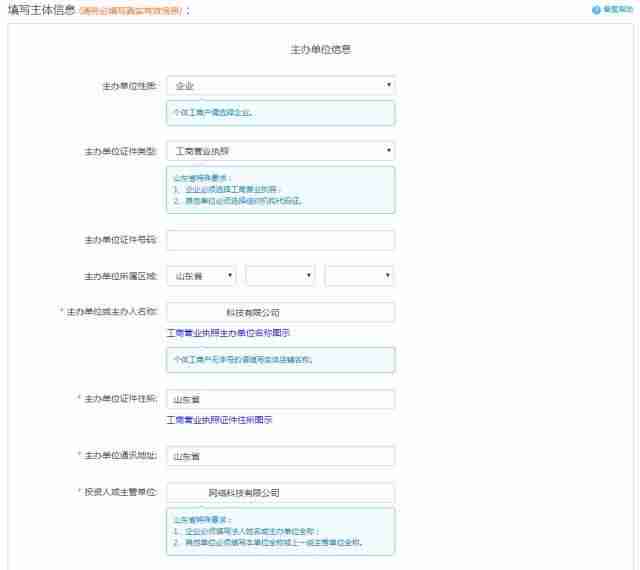Click the hint about 个体工商户无字号 name
The image size is (640, 570).
click(x=243, y=360)
